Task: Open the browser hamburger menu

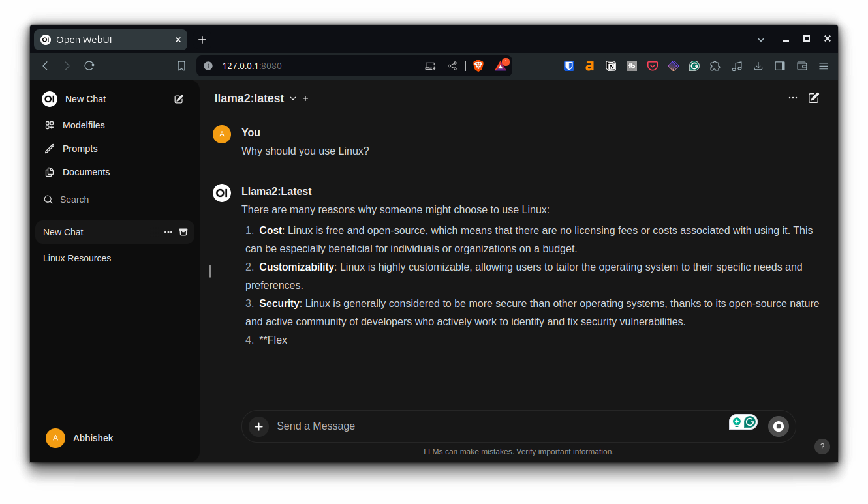Action: pyautogui.click(x=823, y=65)
